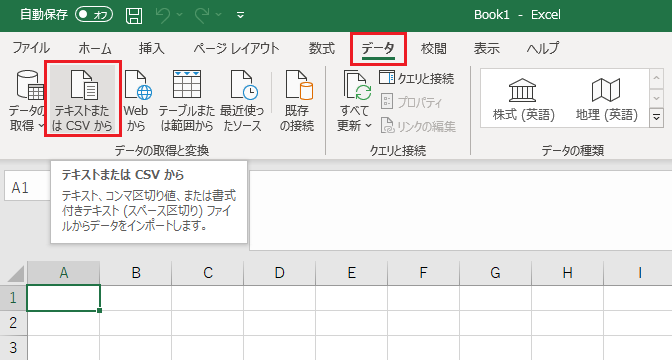Click the Save floppy disk icon

[x=134, y=15]
